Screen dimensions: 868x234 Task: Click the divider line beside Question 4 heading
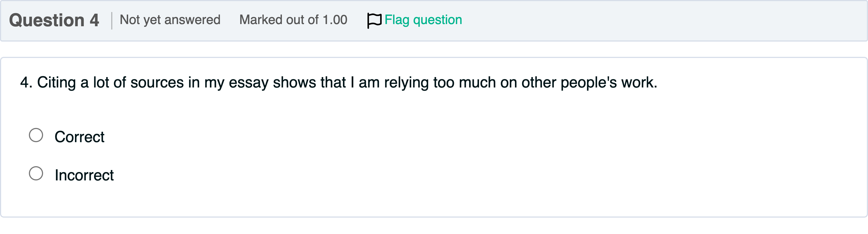coord(111,20)
